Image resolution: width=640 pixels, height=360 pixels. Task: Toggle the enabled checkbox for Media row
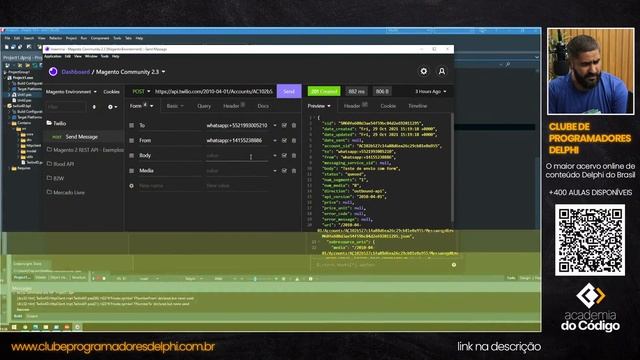[284, 171]
